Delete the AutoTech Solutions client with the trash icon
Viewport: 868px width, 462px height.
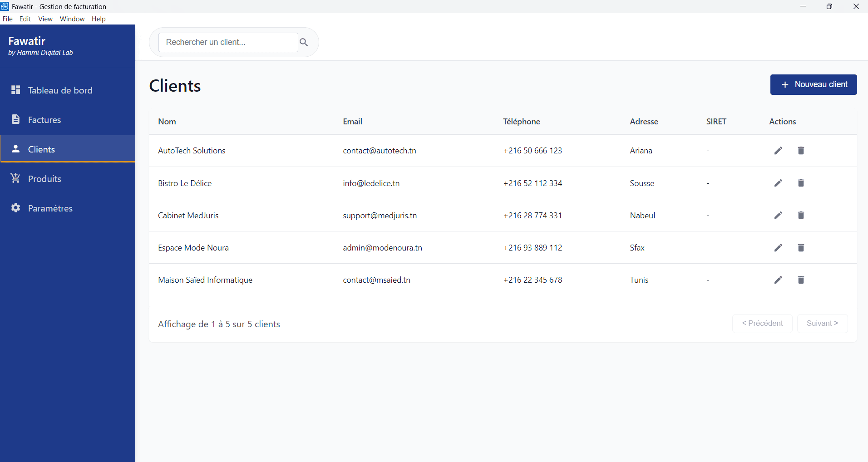coord(801,151)
